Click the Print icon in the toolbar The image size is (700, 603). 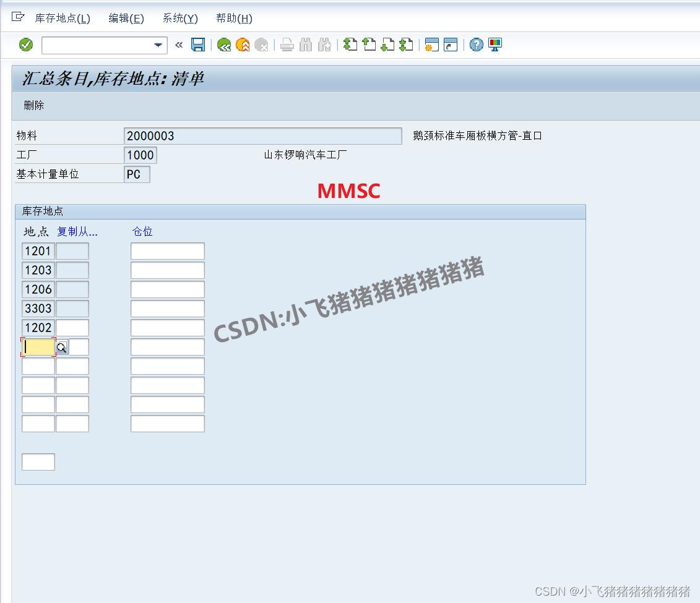[286, 45]
